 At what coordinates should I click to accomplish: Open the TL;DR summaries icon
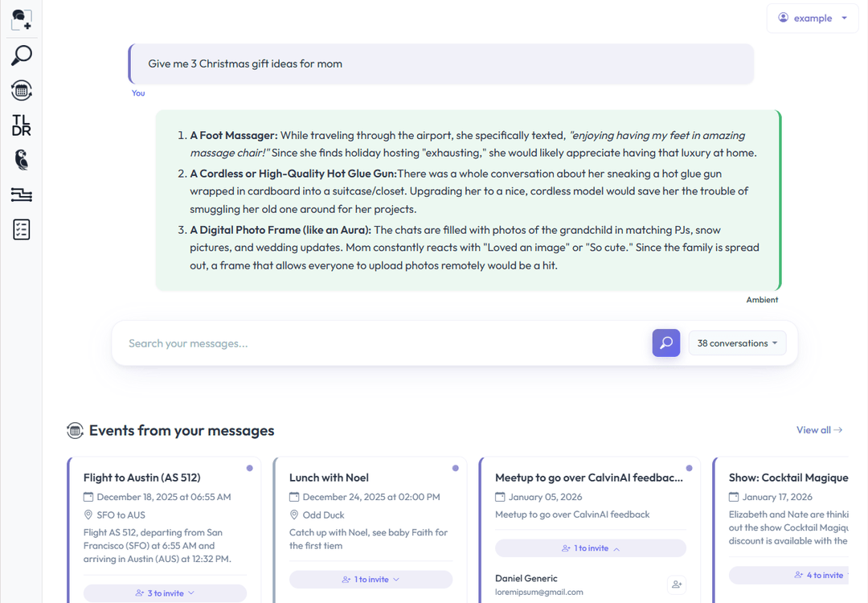[22, 125]
